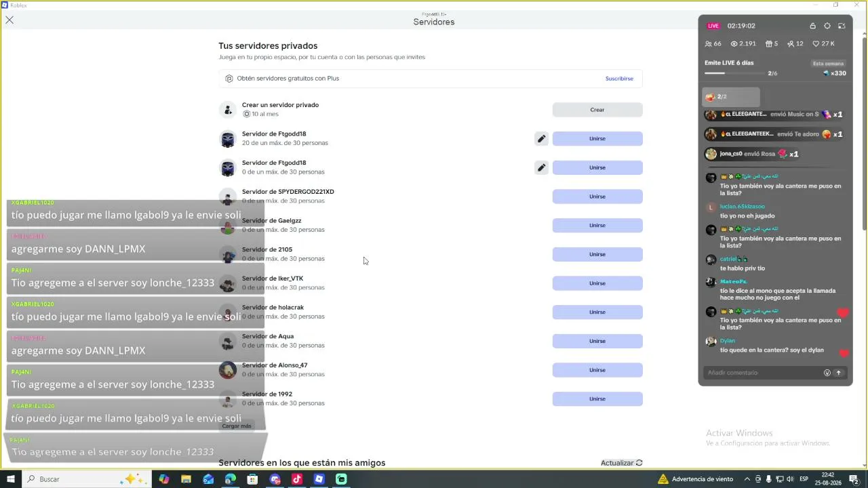Join the second Ftgodd18 server with 0 people
The height and width of the screenshot is (488, 868).
[x=597, y=167]
